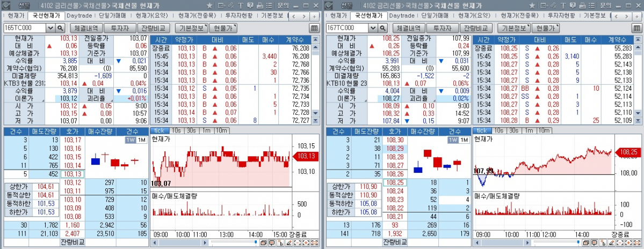This screenshot has height=249, width=644.
Task: Add a tab with plus button in left window
Action: pyautogui.click(x=314, y=17)
